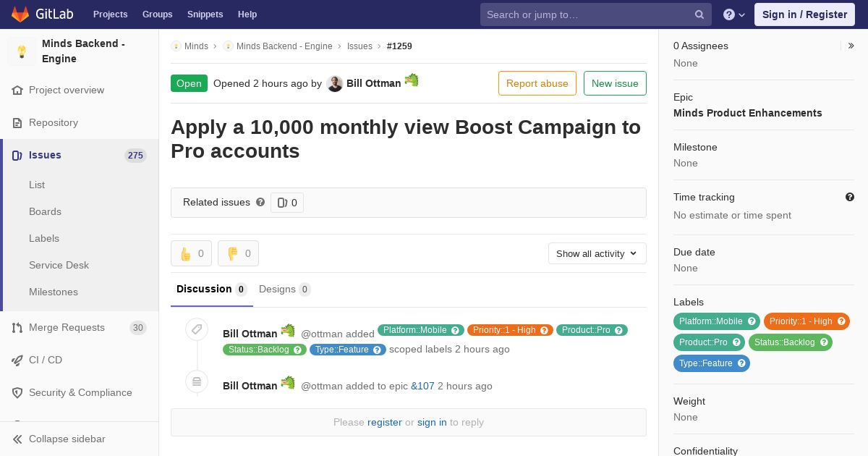Click the New issue button
The width and height of the screenshot is (868, 456).
point(615,83)
